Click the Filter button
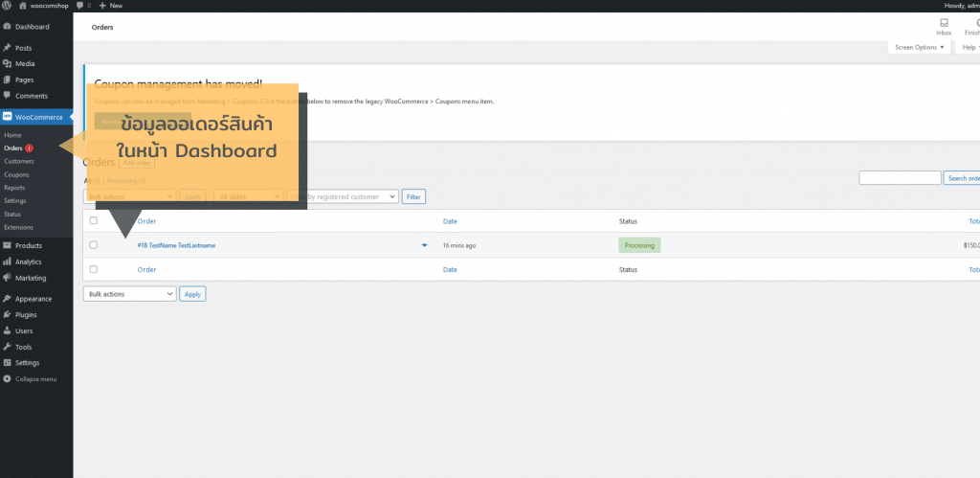The width and height of the screenshot is (980, 478). (x=413, y=196)
